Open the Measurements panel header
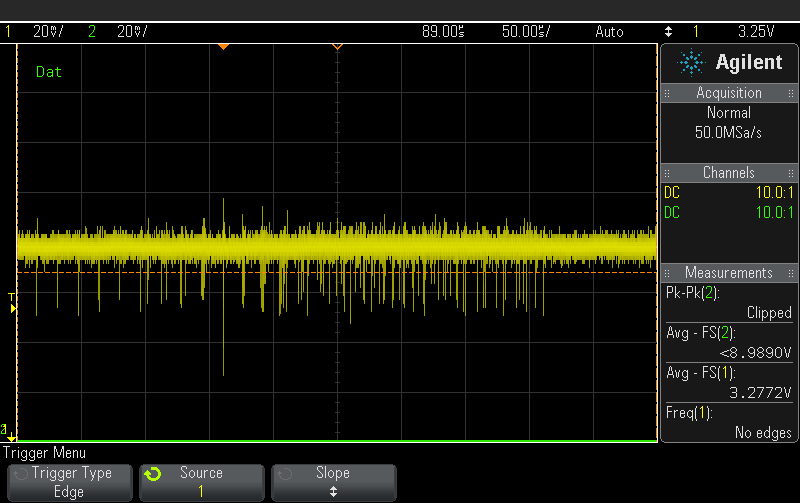 tap(729, 273)
